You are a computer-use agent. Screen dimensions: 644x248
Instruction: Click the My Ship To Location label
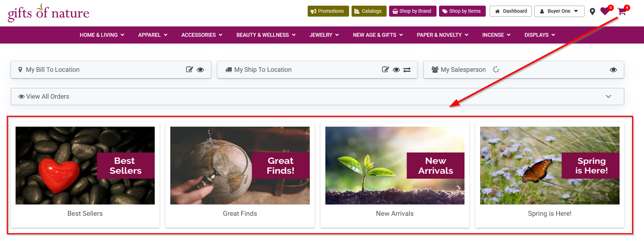263,70
